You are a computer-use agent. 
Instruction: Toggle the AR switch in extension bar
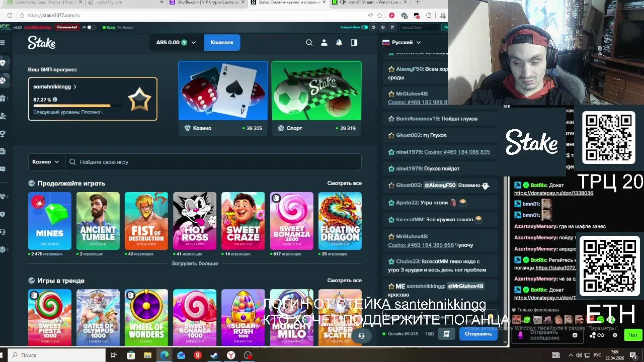91,27
